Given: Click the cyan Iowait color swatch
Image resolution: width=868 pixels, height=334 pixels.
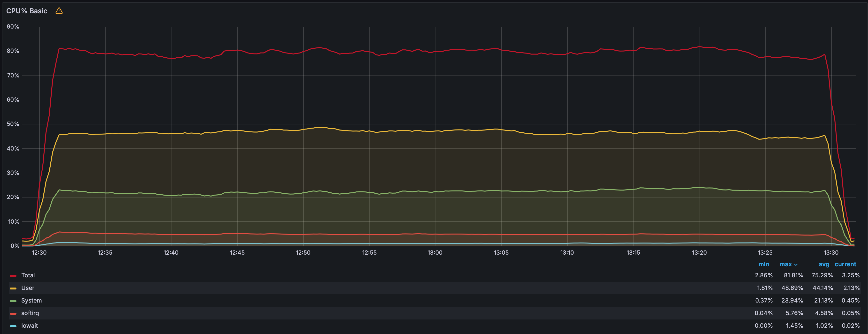Looking at the screenshot, I should click(x=13, y=326).
